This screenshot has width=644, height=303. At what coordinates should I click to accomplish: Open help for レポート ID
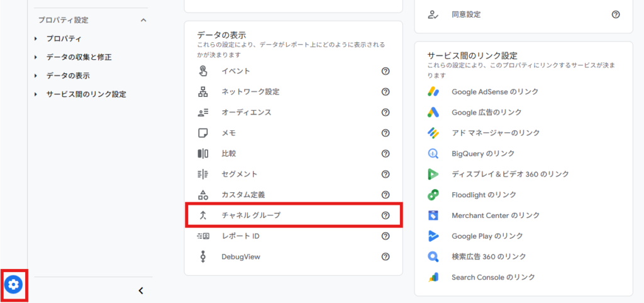(x=386, y=236)
